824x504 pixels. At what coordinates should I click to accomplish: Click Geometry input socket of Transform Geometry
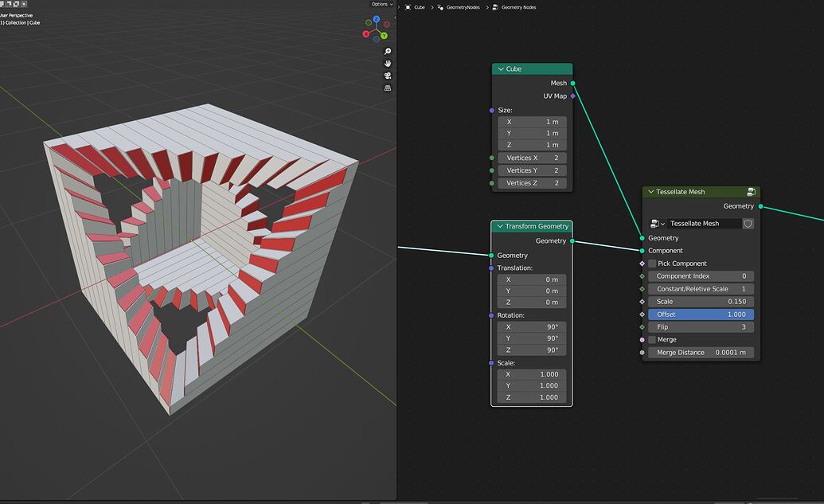click(x=491, y=256)
